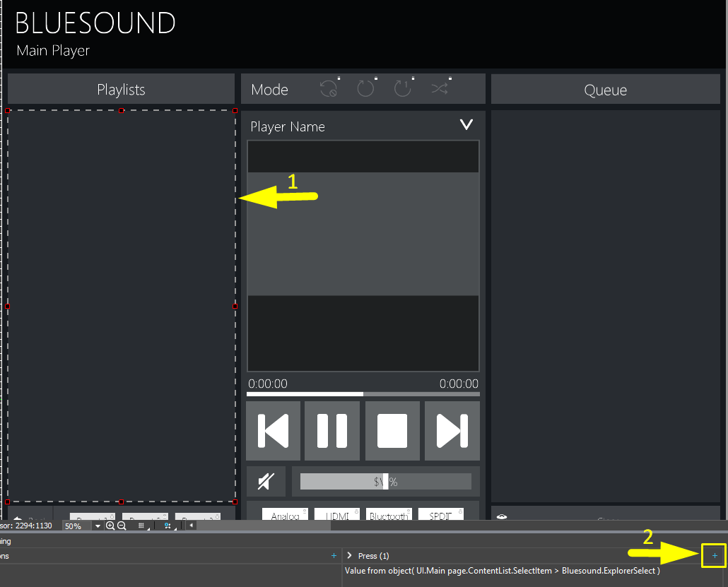Select the repeat-all mode icon

coord(365,89)
